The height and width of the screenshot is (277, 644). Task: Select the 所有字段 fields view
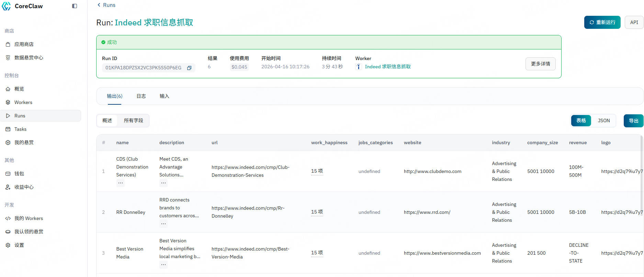[133, 120]
